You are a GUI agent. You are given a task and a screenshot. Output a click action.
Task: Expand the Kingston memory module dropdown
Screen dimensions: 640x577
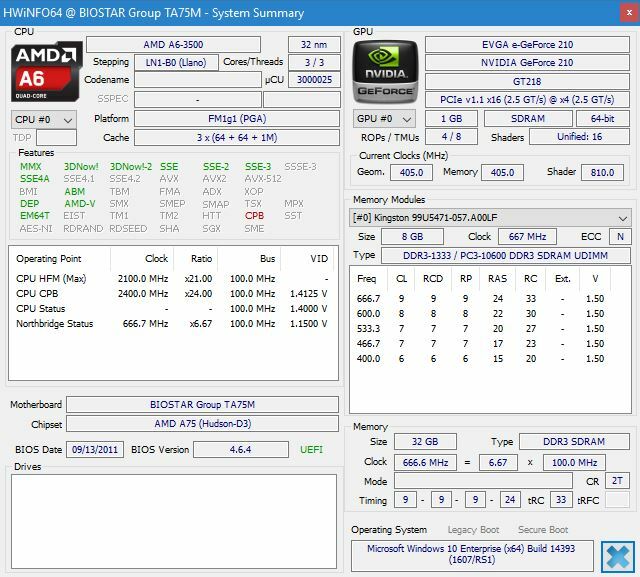tap(490, 217)
